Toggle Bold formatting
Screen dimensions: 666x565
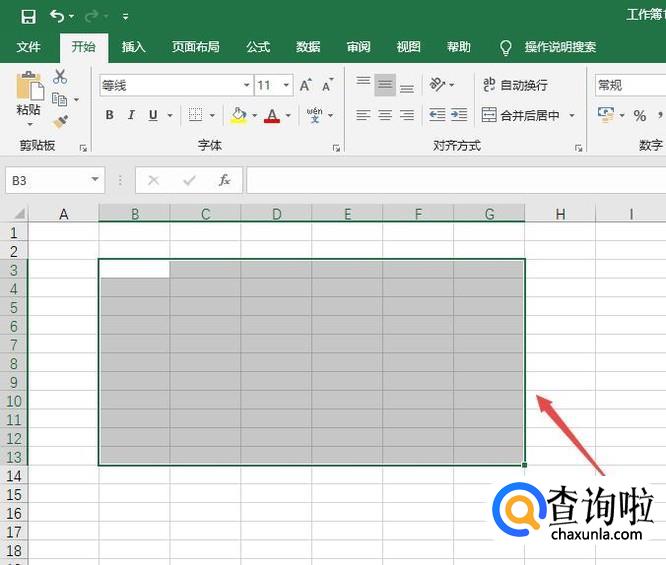point(110,115)
